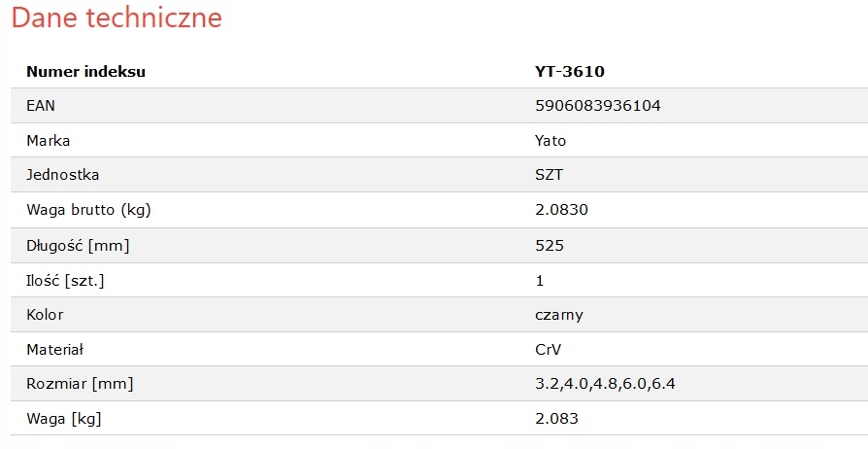Screen dimensions: 868x449
Task: Select the EAN code 5906083936104
Action: click(598, 106)
